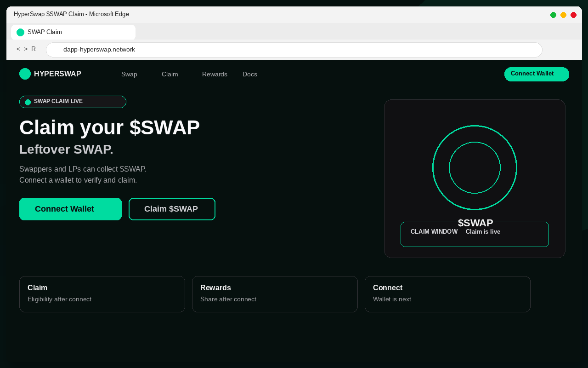Click Connect Wallet button in the header
The image size is (588, 368).
click(x=537, y=74)
